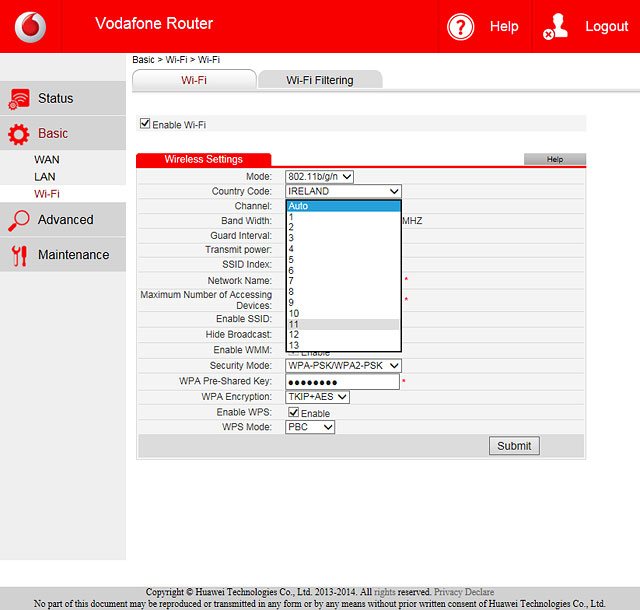The height and width of the screenshot is (610, 640).
Task: Click the Basic gear icon
Action: [x=19, y=134]
